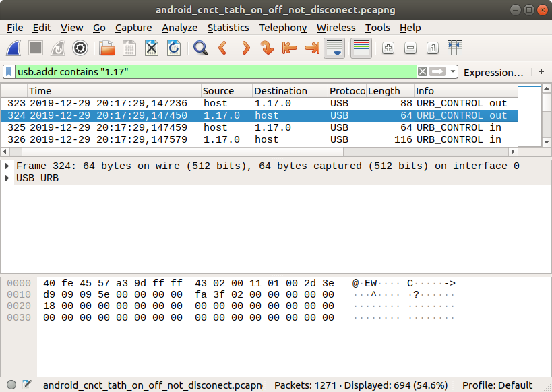Zoom out main window text

pos(410,48)
